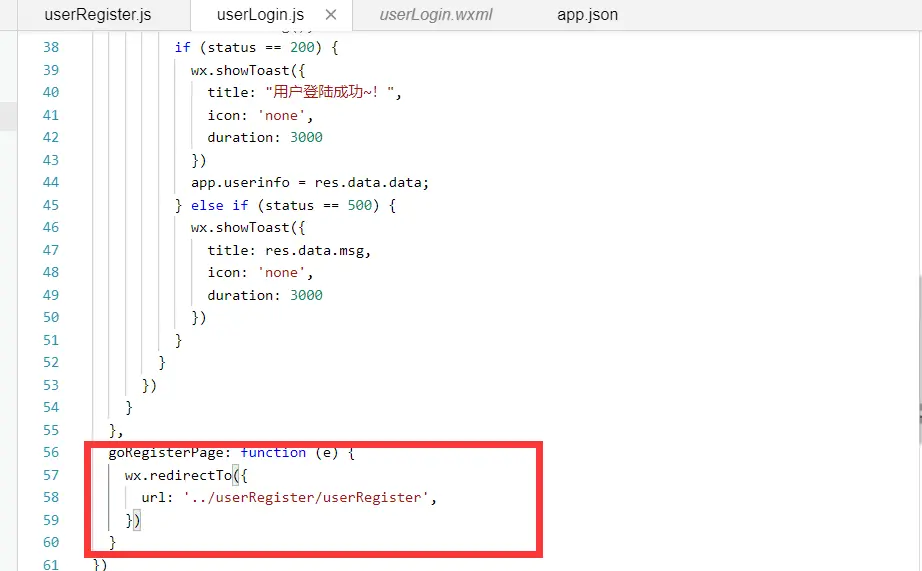Click line number 44 in gutter

pyautogui.click(x=51, y=182)
